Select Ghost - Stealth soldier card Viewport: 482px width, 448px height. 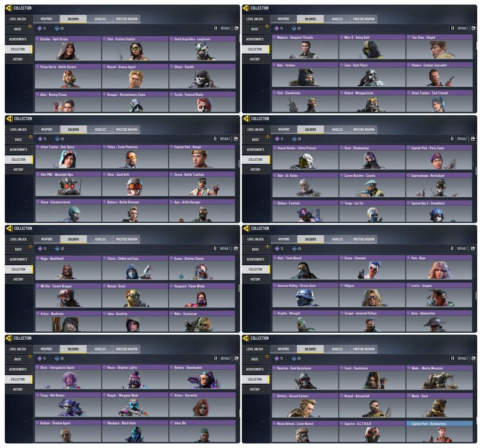click(x=202, y=76)
